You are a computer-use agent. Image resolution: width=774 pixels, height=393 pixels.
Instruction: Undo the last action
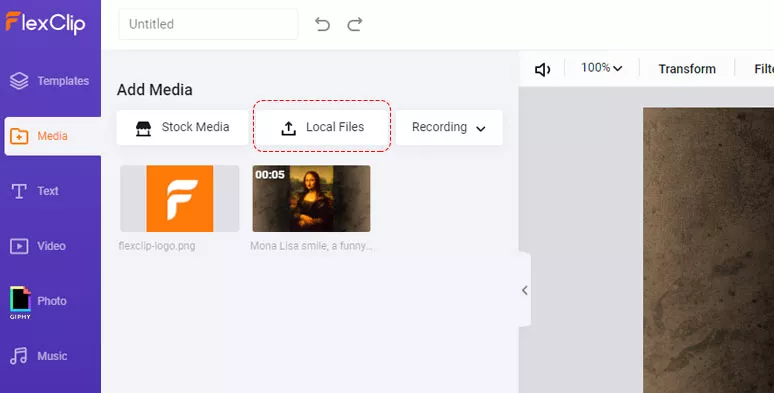click(322, 24)
